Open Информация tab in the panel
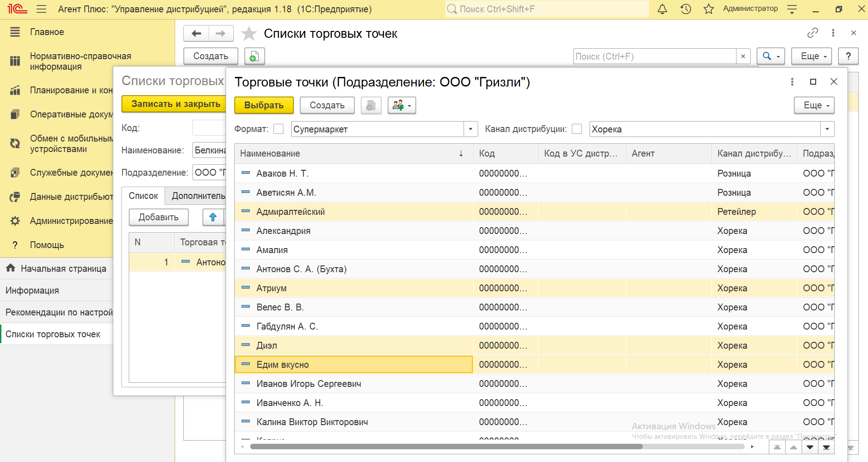Screen dimensions: 868x462 pos(56,290)
